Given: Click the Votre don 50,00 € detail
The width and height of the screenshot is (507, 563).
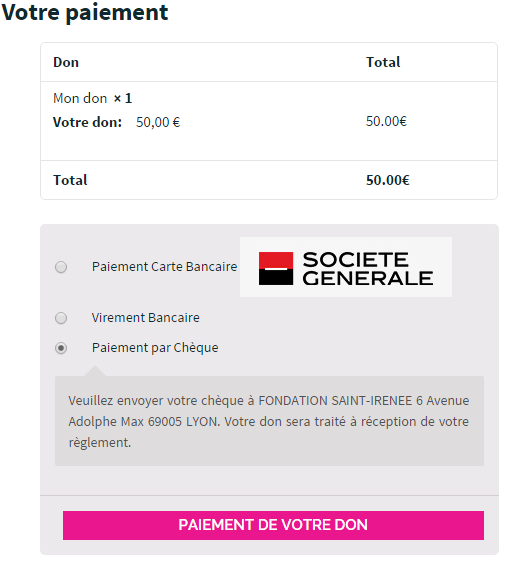Looking at the screenshot, I should [x=117, y=122].
